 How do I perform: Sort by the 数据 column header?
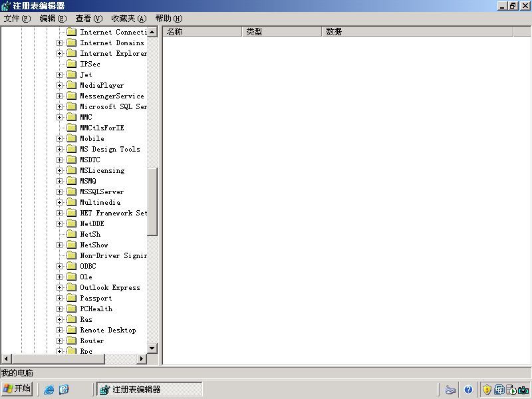click(418, 31)
